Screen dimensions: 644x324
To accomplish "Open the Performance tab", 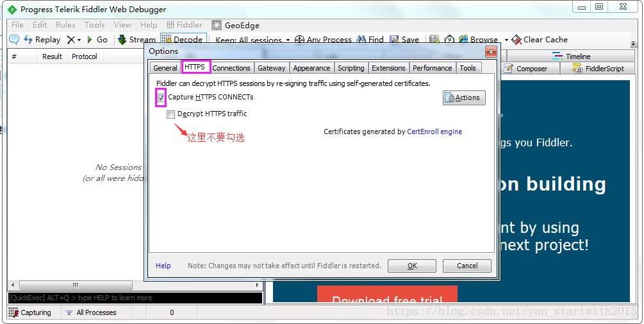I will point(432,68).
